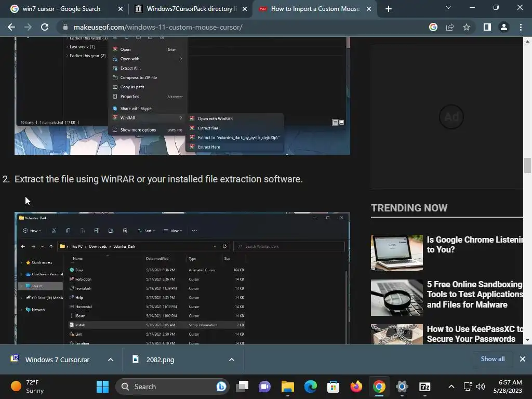The image size is (532, 399).
Task: Launch Microsoft Edge from taskbar
Action: (x=311, y=387)
